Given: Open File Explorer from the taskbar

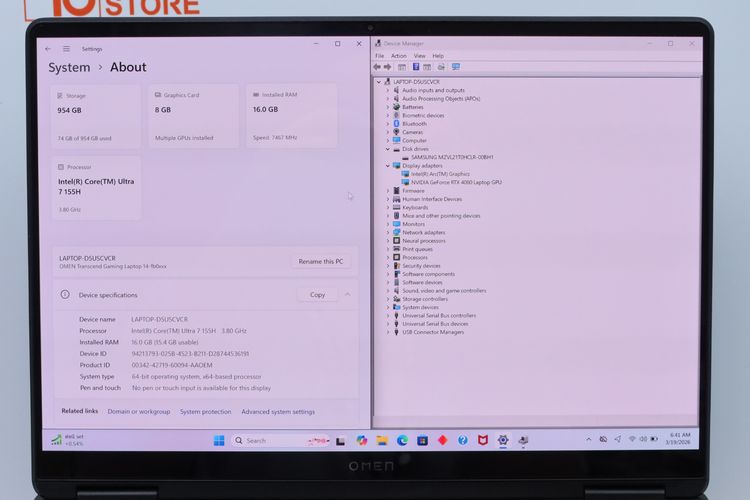Looking at the screenshot, I should (x=382, y=441).
